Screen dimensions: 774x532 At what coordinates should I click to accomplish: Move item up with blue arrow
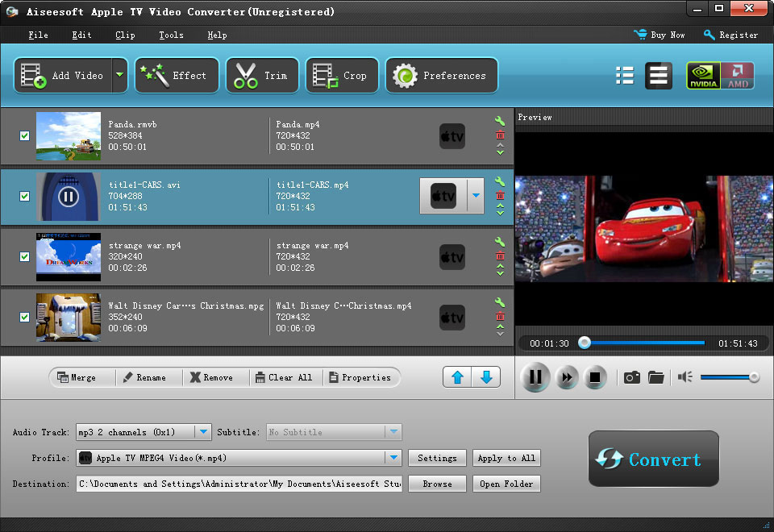458,377
